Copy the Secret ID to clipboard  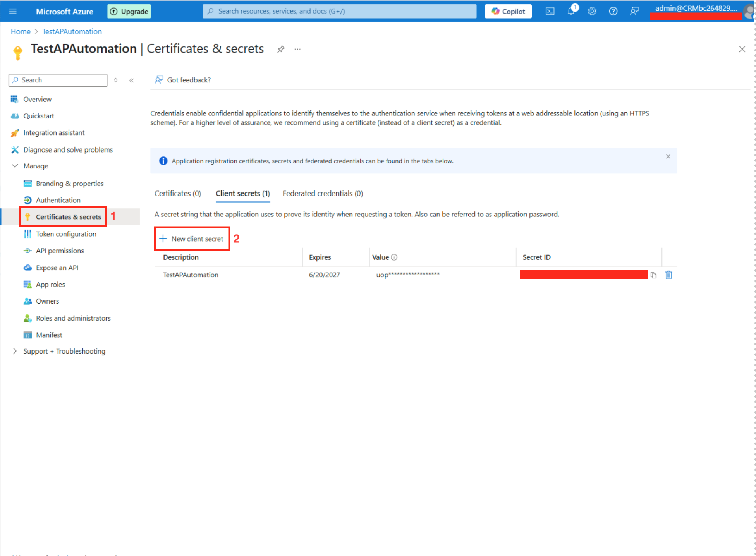coord(653,275)
